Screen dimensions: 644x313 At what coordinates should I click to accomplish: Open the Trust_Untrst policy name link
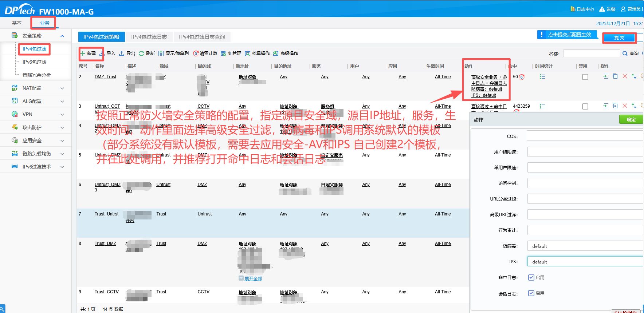tap(106, 214)
